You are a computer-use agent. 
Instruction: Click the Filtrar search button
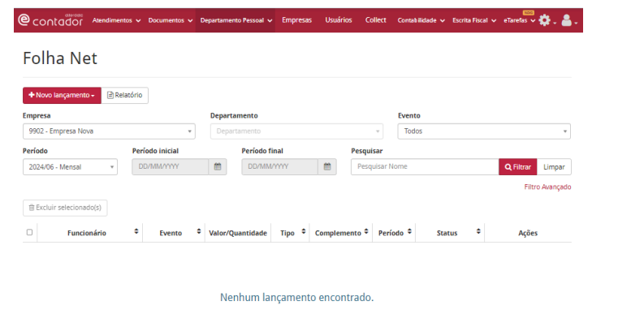[518, 166]
